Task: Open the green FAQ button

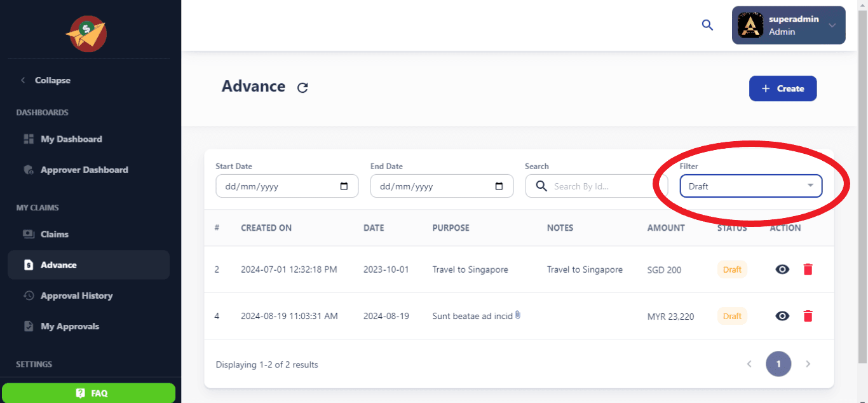Action: [x=89, y=393]
